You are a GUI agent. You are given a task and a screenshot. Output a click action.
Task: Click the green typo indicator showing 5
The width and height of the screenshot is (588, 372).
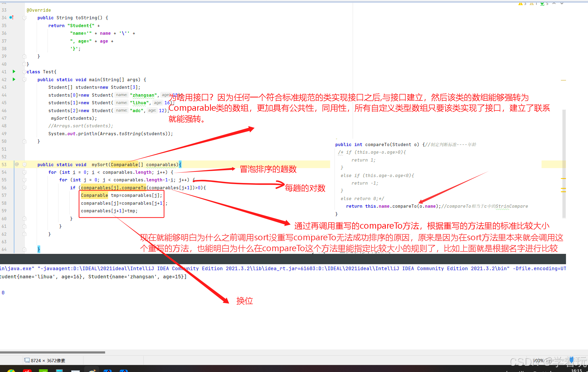[x=544, y=4]
